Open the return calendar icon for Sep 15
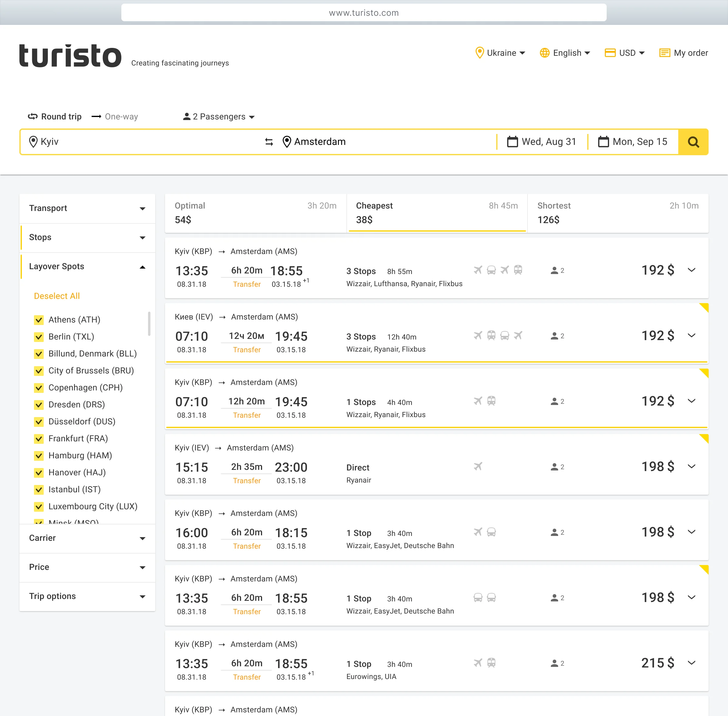This screenshot has width=728, height=716. 603,141
